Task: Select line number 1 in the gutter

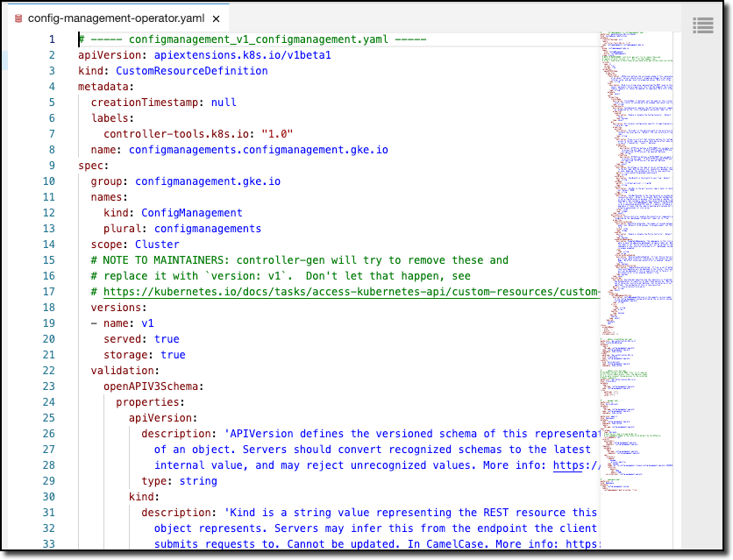Action: pyautogui.click(x=51, y=39)
